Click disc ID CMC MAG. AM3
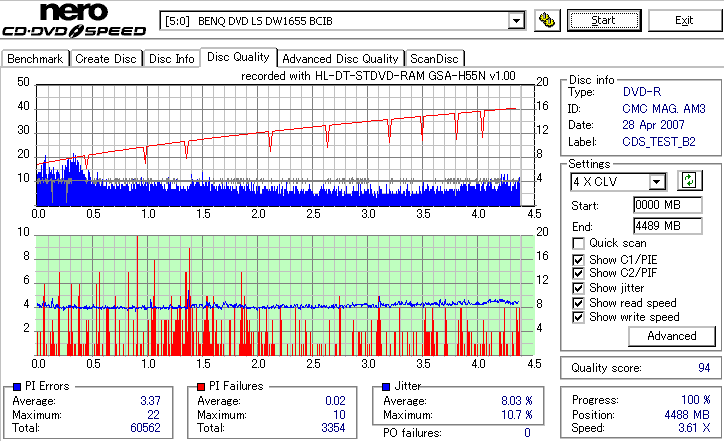724x441 pixels. tap(664, 109)
